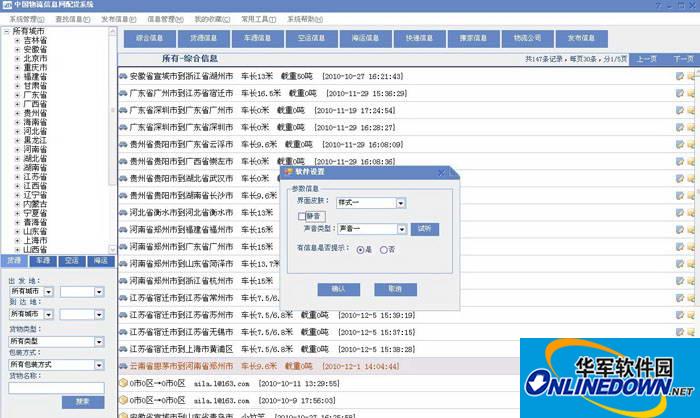The height and width of the screenshot is (418, 700).
Task: Select the 车源 search tab in the left panel
Action: 43,261
